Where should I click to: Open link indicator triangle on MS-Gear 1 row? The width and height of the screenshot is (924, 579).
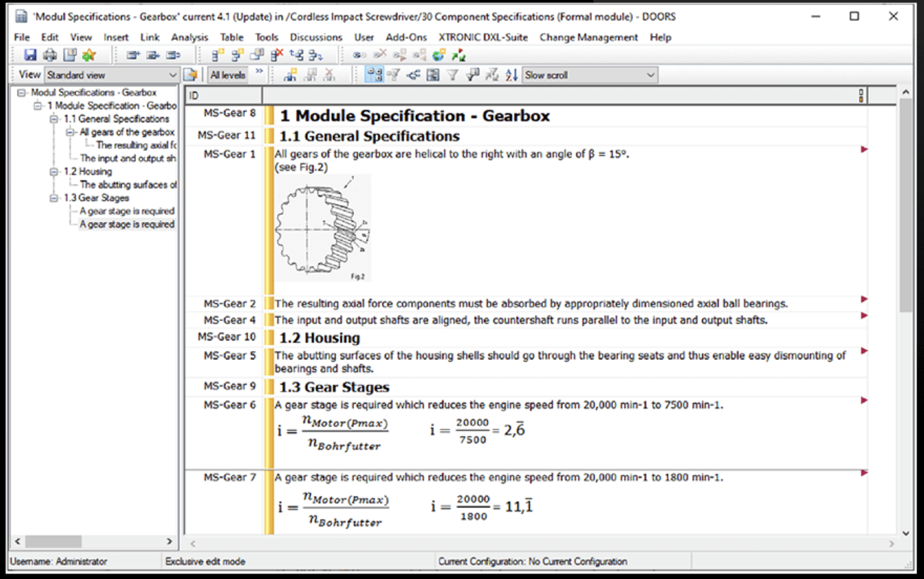864,149
